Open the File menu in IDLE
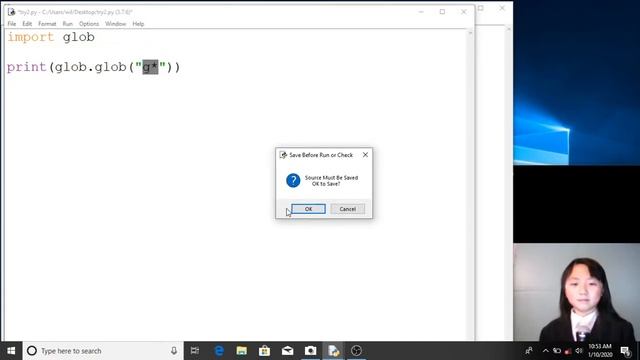 pos(12,24)
